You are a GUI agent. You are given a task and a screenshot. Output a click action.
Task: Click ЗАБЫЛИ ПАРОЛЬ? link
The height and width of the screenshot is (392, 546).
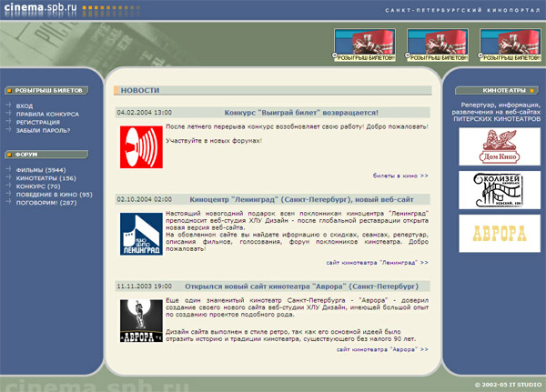[43, 131]
